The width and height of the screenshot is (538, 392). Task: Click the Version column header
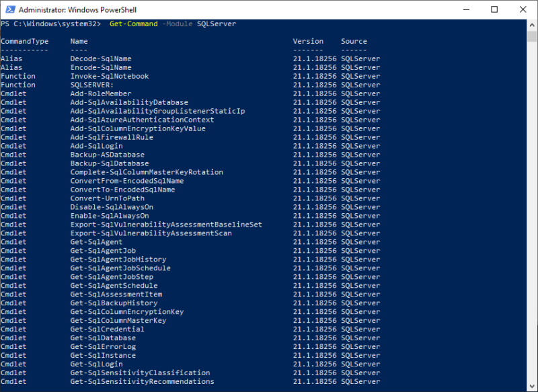coord(307,41)
